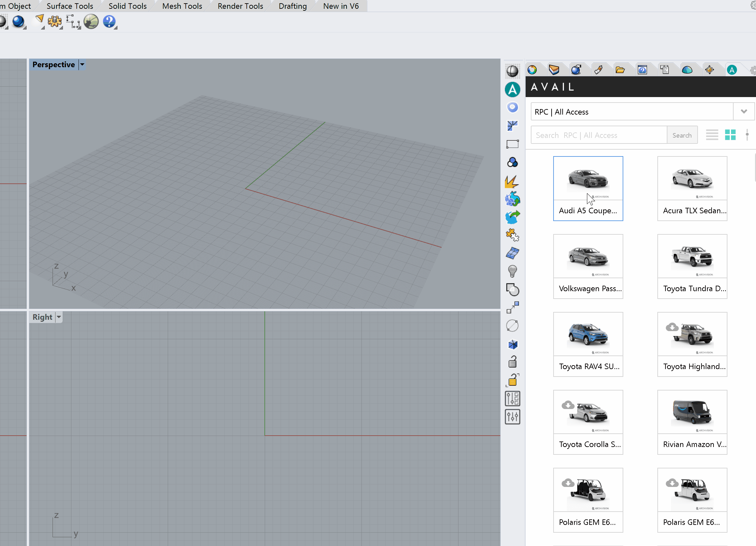Open the Lights panel bulb icon

pos(512,271)
